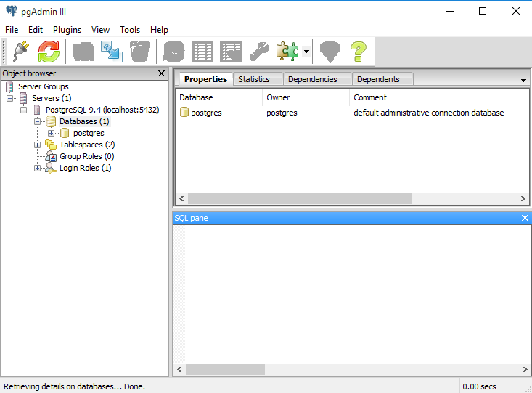Select the Group Roles (0) tree label
The height and width of the screenshot is (393, 532).
[87, 156]
